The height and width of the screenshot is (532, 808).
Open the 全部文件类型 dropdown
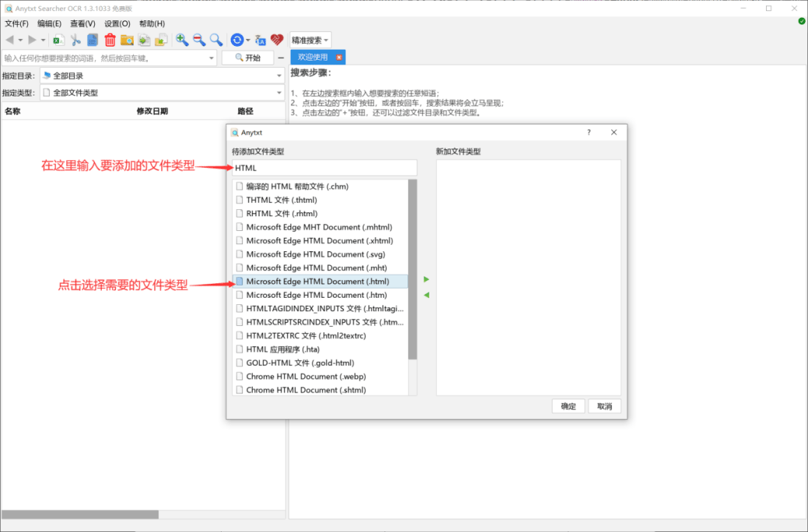pos(163,93)
